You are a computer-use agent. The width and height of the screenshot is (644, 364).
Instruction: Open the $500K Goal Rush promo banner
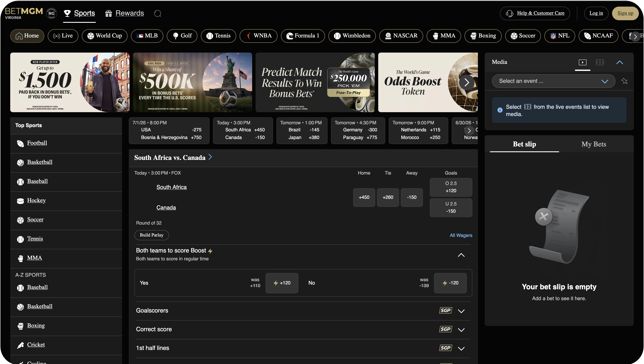click(x=192, y=82)
